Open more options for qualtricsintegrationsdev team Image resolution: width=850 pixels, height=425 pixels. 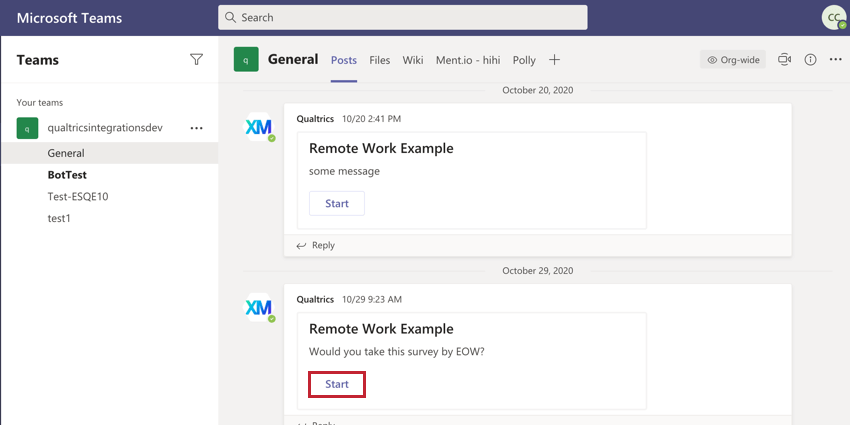(196, 128)
